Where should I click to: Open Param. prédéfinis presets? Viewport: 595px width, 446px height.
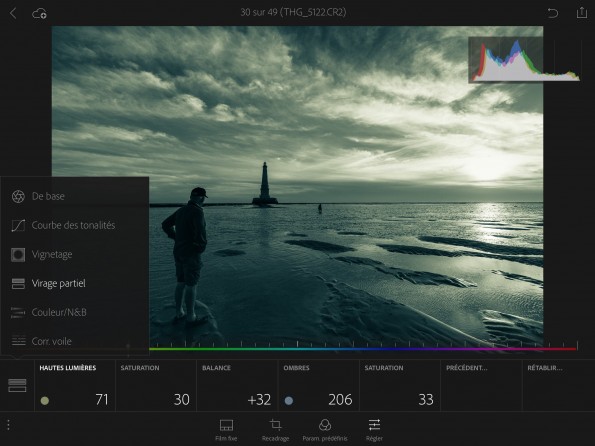click(x=325, y=430)
